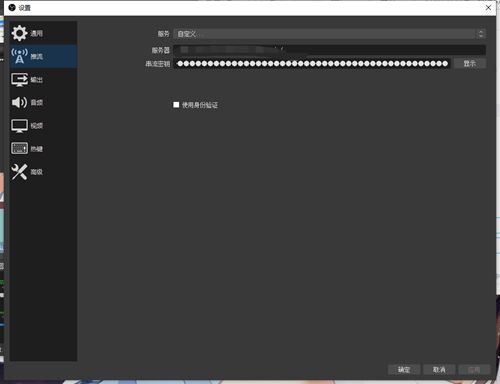Image resolution: width=500 pixels, height=384 pixels.
Task: Open the 视频 (Video) monitor settings
Action: coord(43,126)
